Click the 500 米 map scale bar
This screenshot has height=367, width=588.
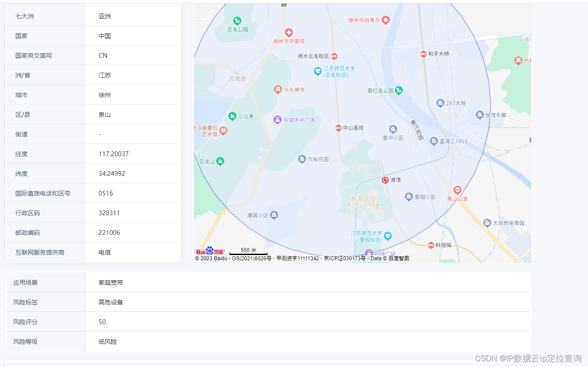tap(248, 251)
